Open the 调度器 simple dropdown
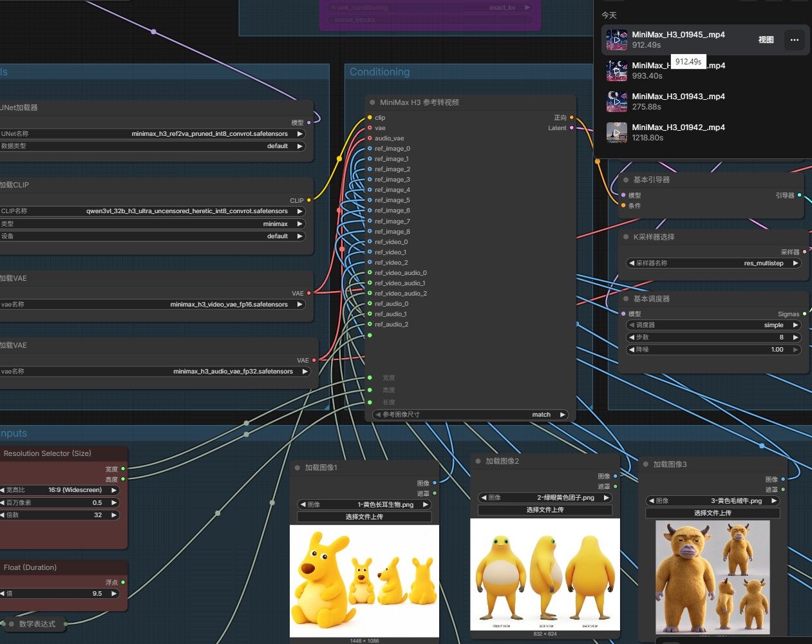Screen dimensions: 812x644 coord(713,325)
